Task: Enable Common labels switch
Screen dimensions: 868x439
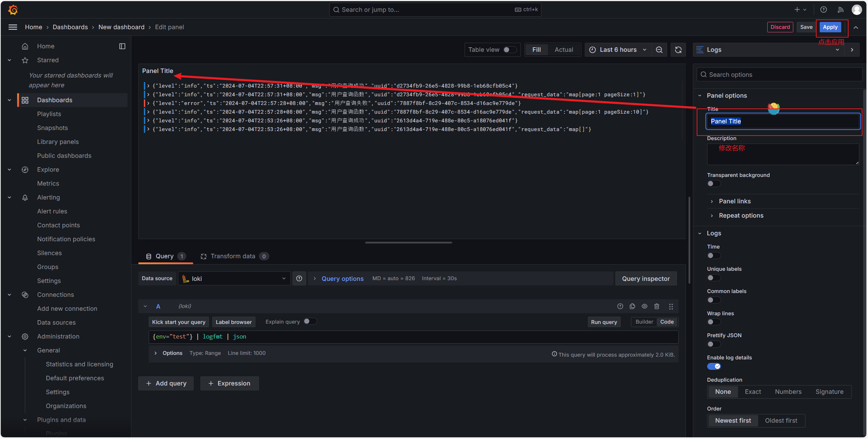Action: (x=714, y=300)
